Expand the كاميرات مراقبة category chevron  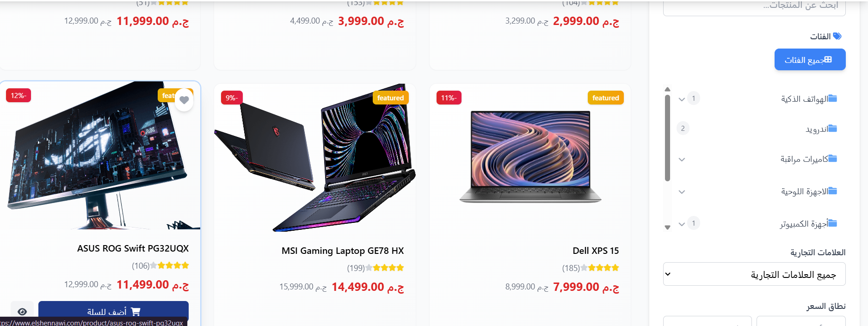(x=682, y=160)
